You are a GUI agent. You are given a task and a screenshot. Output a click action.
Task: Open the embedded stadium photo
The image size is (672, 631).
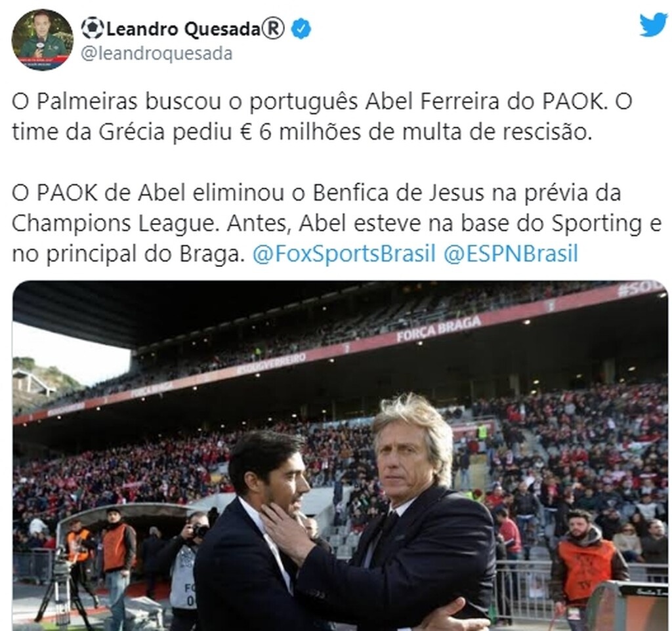(x=341, y=456)
